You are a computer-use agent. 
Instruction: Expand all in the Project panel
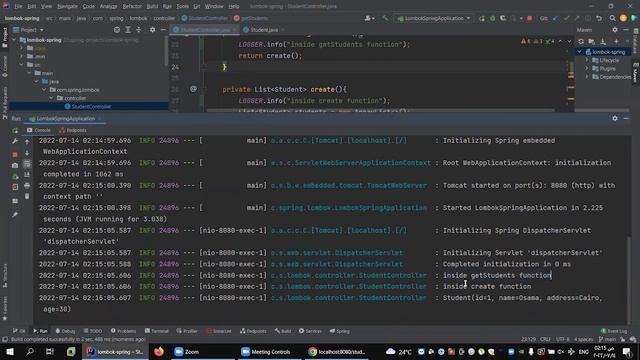click(x=128, y=30)
